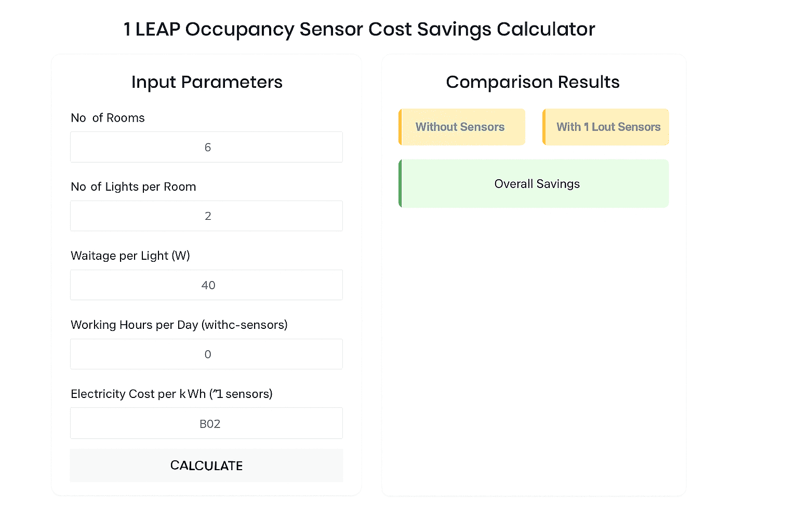Screen dimensions: 798x532
Task: Click the Without Sensors result card
Action: click(x=461, y=127)
